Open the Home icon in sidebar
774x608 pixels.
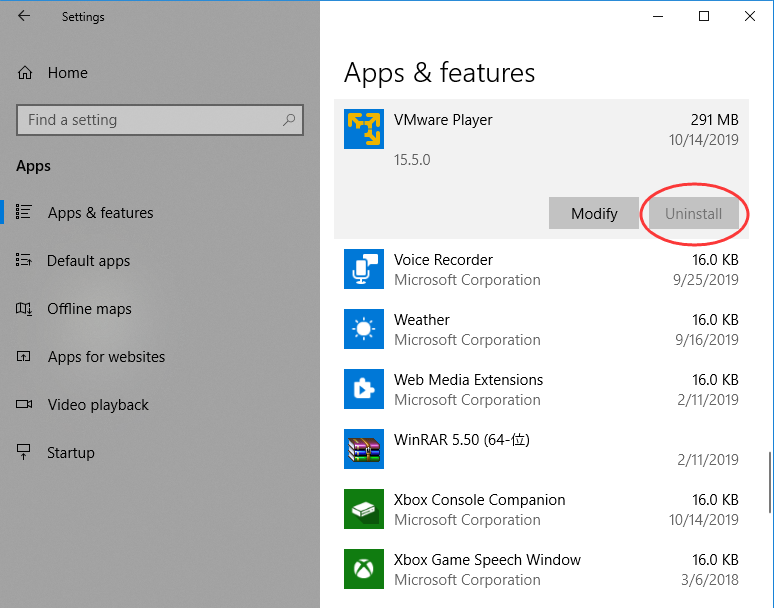[25, 73]
